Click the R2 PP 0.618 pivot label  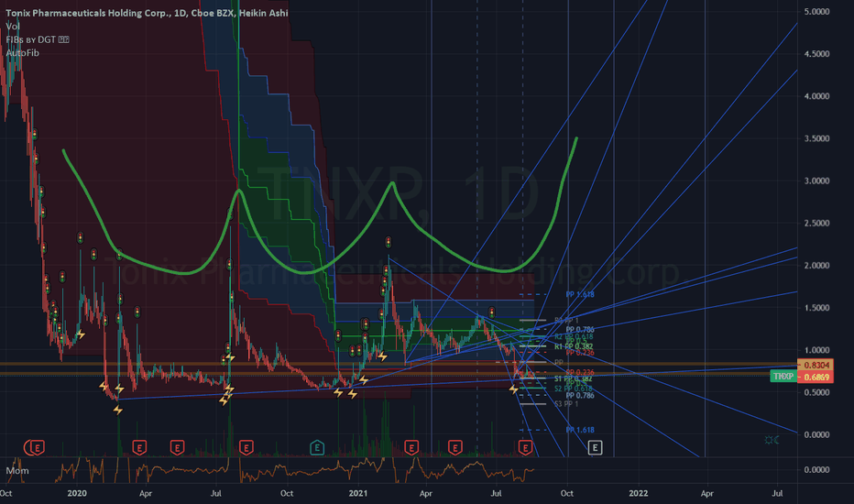pos(574,336)
